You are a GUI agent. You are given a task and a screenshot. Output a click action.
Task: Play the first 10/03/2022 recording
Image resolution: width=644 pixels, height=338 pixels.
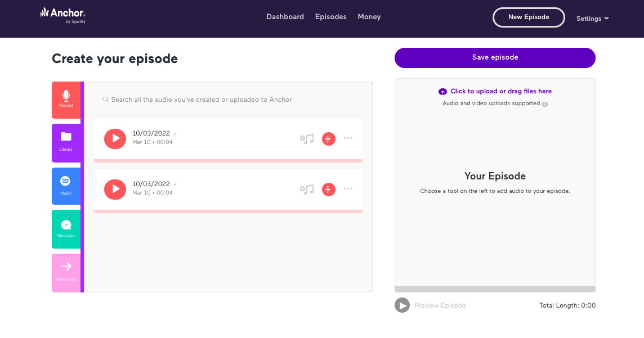point(115,138)
